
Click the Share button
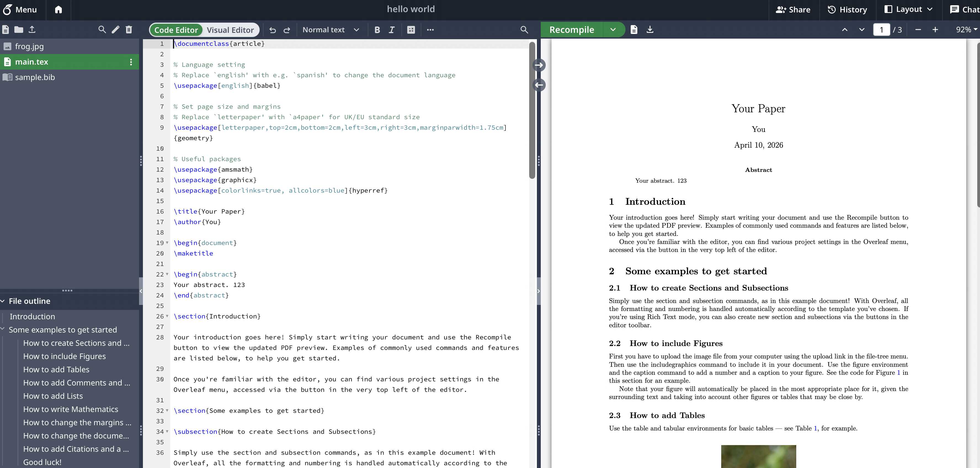pyautogui.click(x=793, y=9)
